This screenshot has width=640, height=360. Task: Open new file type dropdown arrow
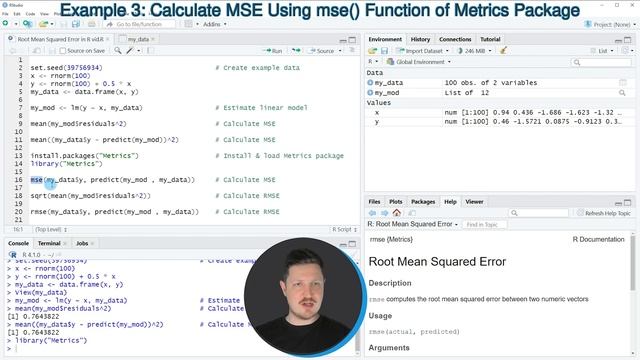click(16, 24)
